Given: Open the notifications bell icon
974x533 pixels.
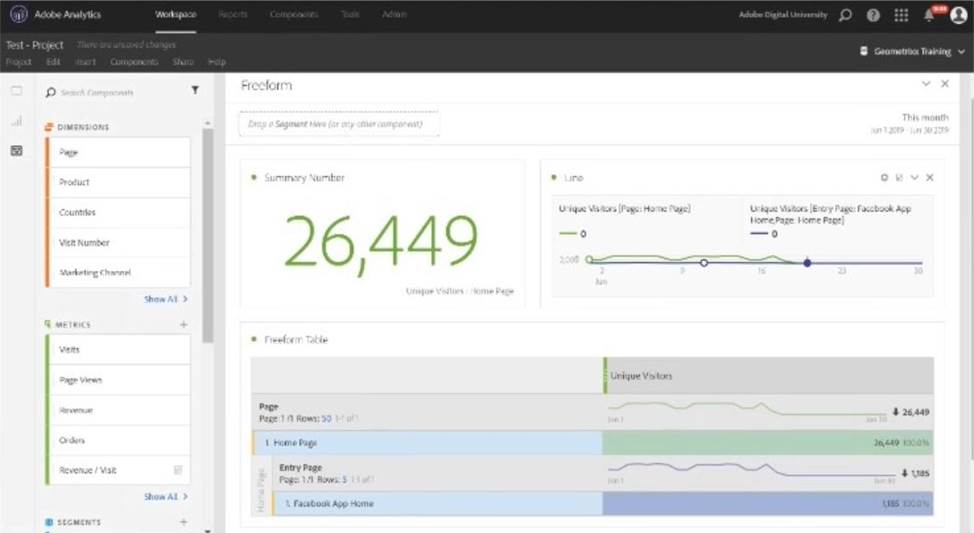Looking at the screenshot, I should pyautogui.click(x=929, y=15).
